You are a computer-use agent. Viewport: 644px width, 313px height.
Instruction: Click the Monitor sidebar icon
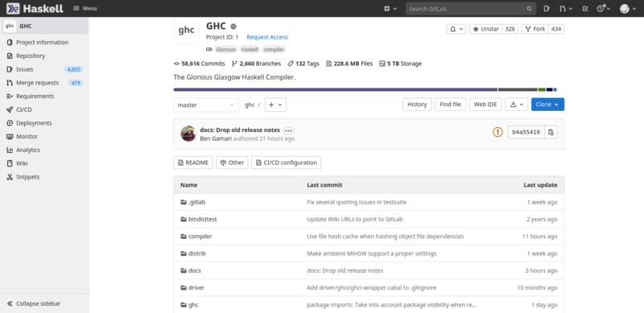coord(10,137)
